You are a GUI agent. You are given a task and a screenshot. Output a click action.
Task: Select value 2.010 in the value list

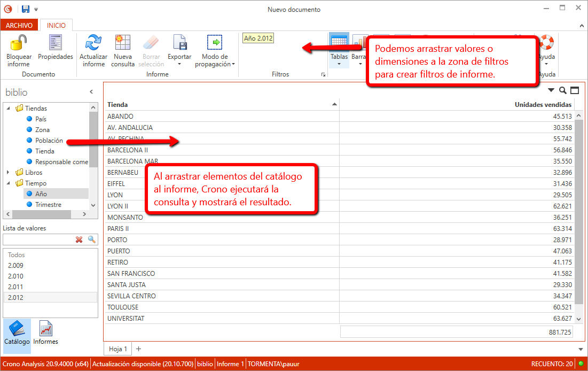(15, 276)
